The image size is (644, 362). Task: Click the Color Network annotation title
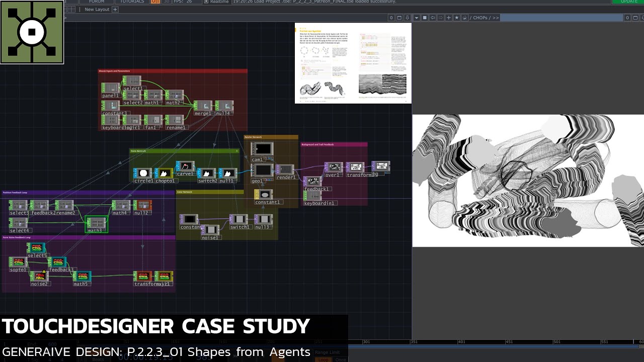(185, 192)
